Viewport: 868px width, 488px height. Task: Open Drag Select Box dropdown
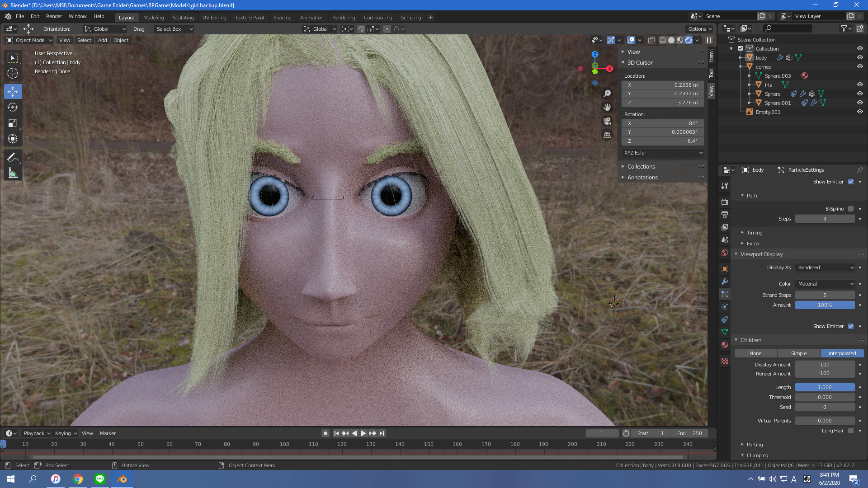click(174, 29)
